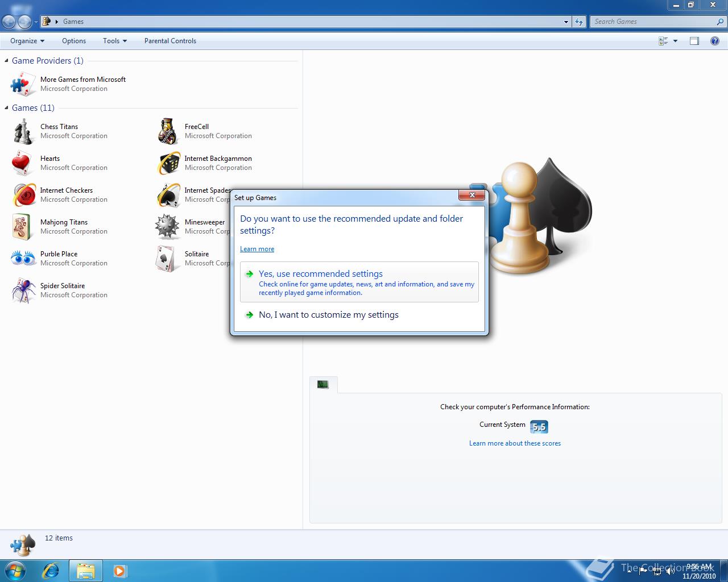
Task: Click the Forward navigation arrow
Action: tap(24, 22)
